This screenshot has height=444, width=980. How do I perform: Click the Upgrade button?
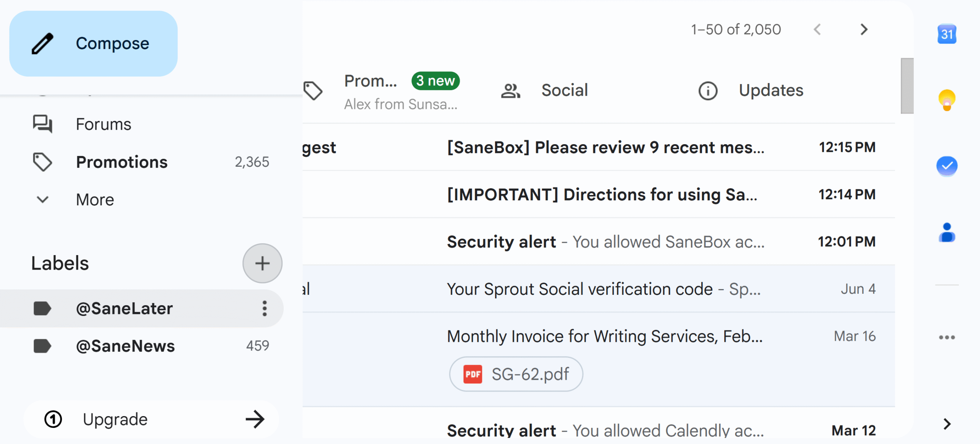point(152,419)
